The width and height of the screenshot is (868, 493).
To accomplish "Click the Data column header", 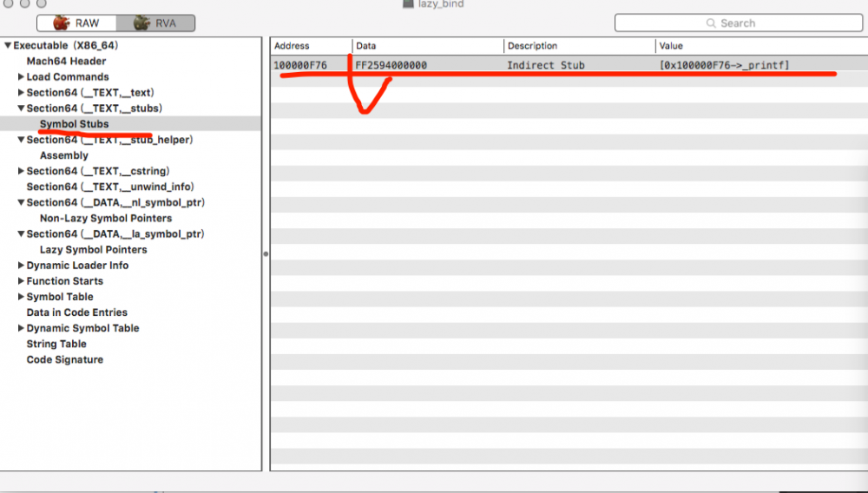I will (428, 46).
